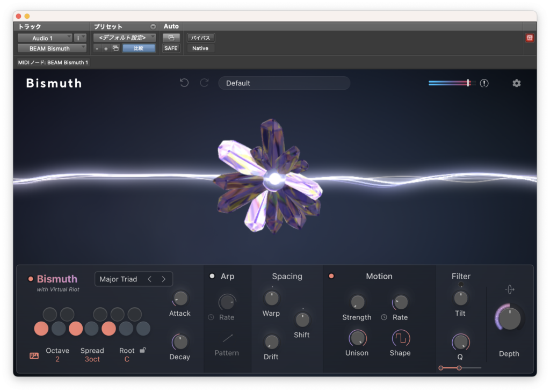
Task: Click the lock icon beside Root
Action: pyautogui.click(x=143, y=350)
